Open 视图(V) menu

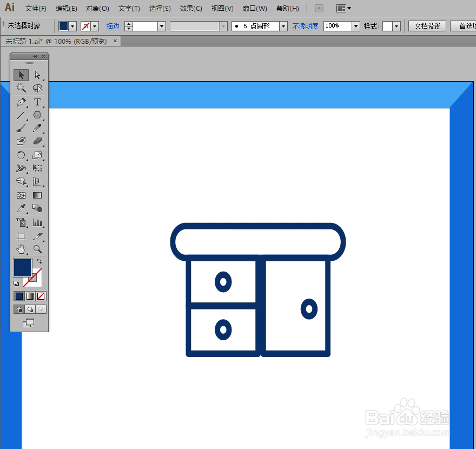222,9
